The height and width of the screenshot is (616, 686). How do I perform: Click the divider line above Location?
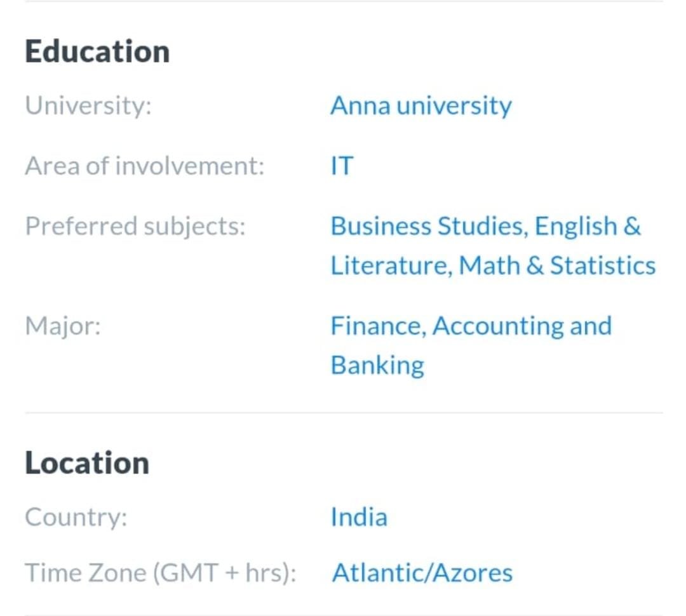pos(344,413)
